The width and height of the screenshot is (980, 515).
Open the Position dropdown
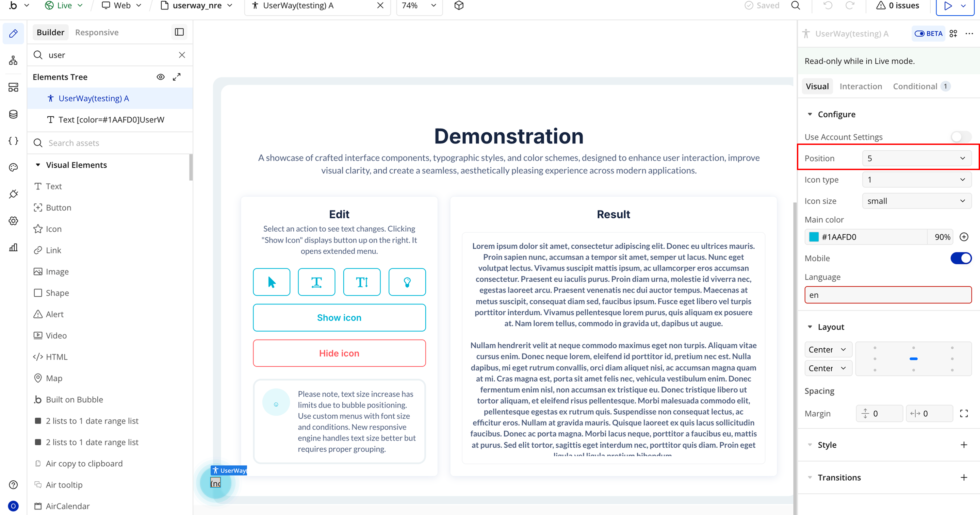(x=916, y=158)
